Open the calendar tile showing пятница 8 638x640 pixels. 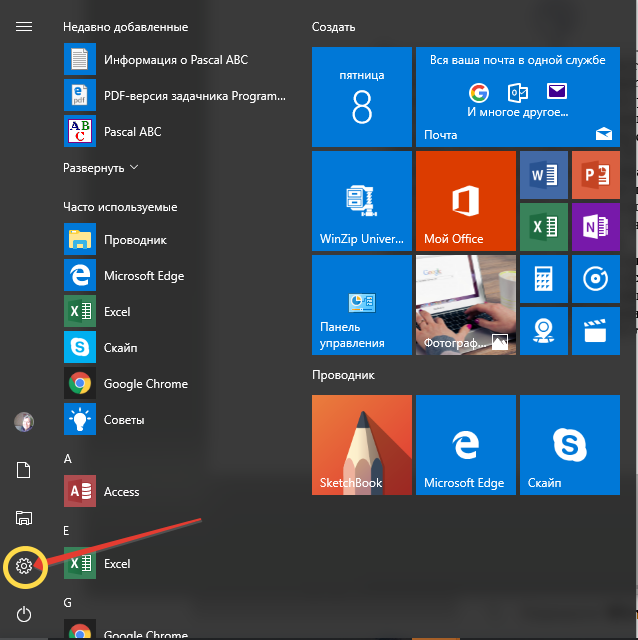point(362,97)
